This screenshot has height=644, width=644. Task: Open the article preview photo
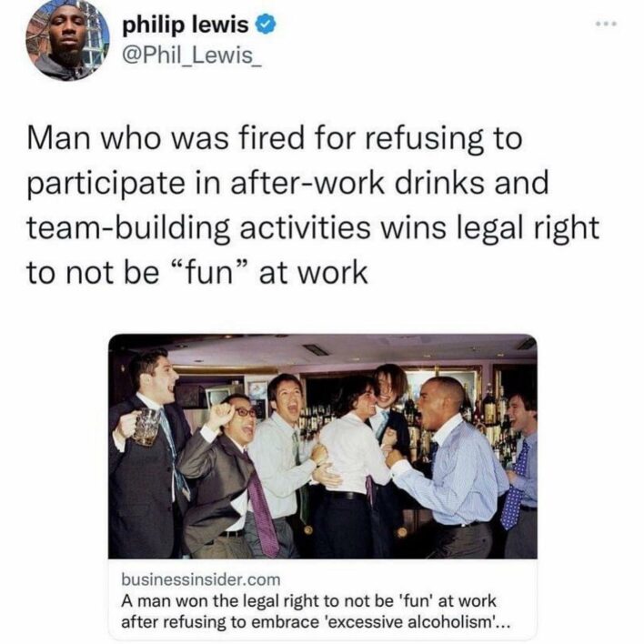coord(322,446)
